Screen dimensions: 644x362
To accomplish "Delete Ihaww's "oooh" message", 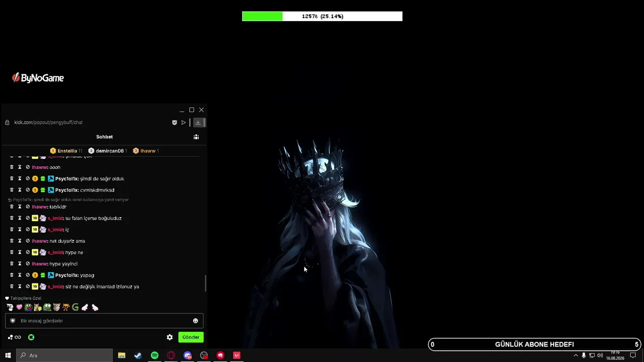I will tap(12, 167).
